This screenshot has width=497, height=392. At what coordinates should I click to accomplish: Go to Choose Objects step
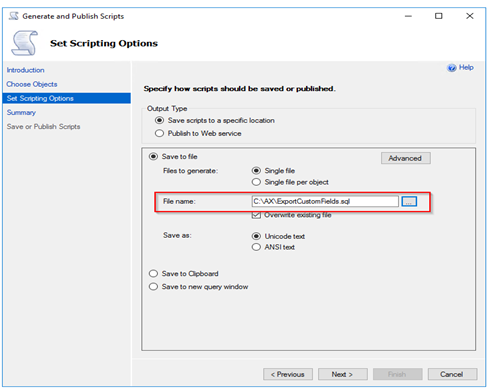coord(32,84)
